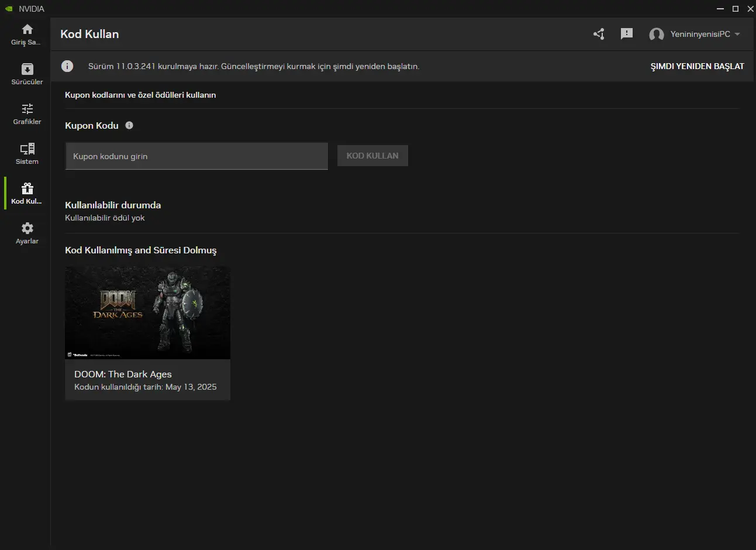
Task: Click the Kupon Kodu label
Action: click(x=92, y=126)
